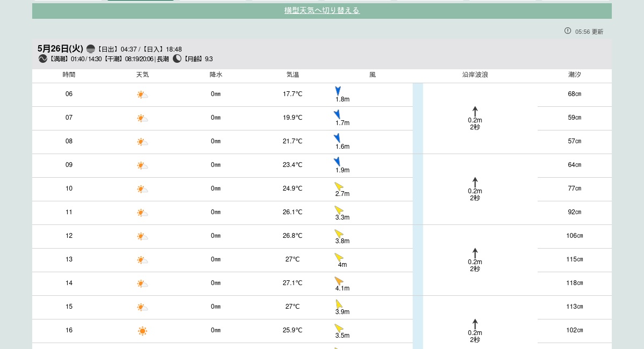This screenshot has height=349, width=644.
Task: Click the 27.1℃ temperature cell
Action: [x=292, y=283]
